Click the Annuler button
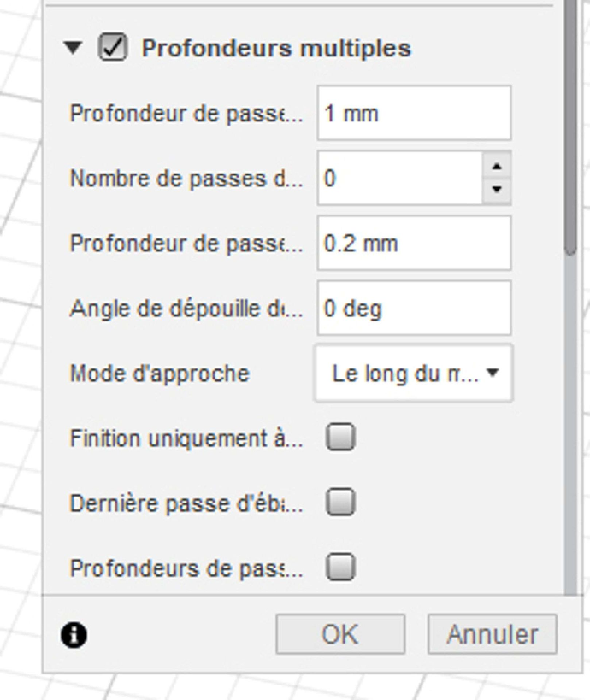This screenshot has width=590, height=700. click(x=493, y=634)
